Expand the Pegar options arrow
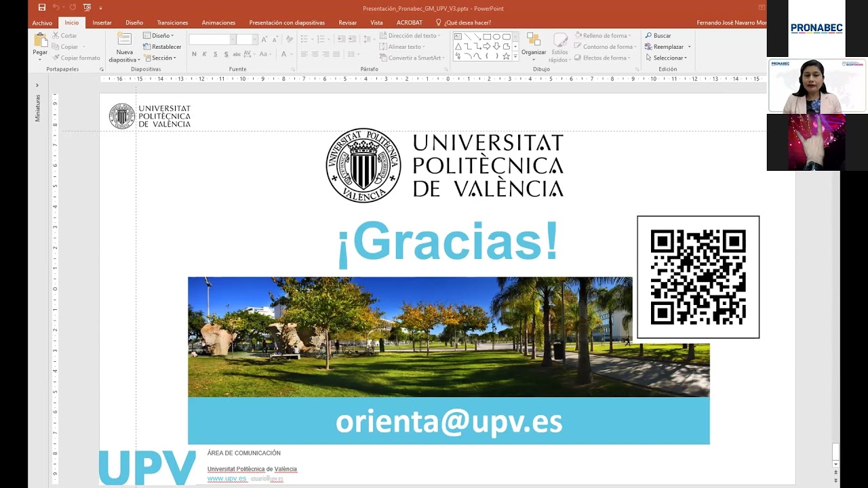This screenshot has height=488, width=868. click(x=40, y=59)
